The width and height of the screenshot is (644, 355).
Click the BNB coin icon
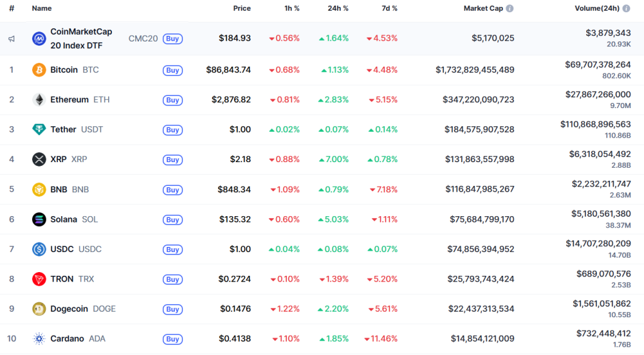39,189
